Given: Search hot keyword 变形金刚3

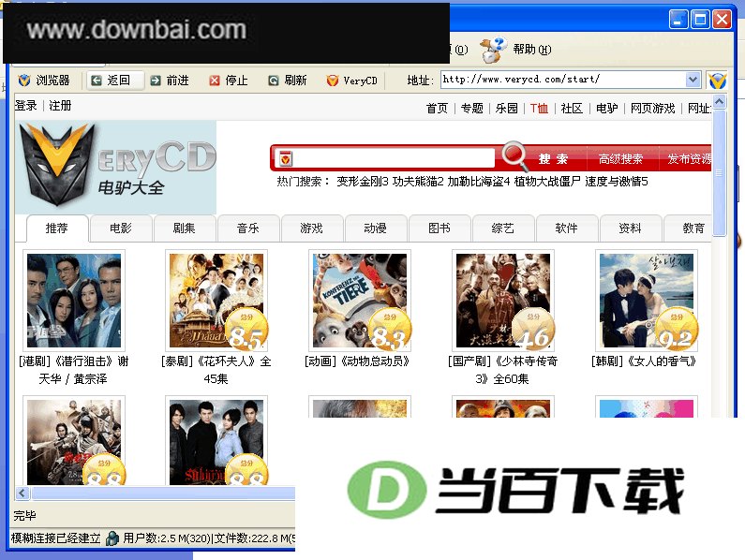Looking at the screenshot, I should point(363,182).
